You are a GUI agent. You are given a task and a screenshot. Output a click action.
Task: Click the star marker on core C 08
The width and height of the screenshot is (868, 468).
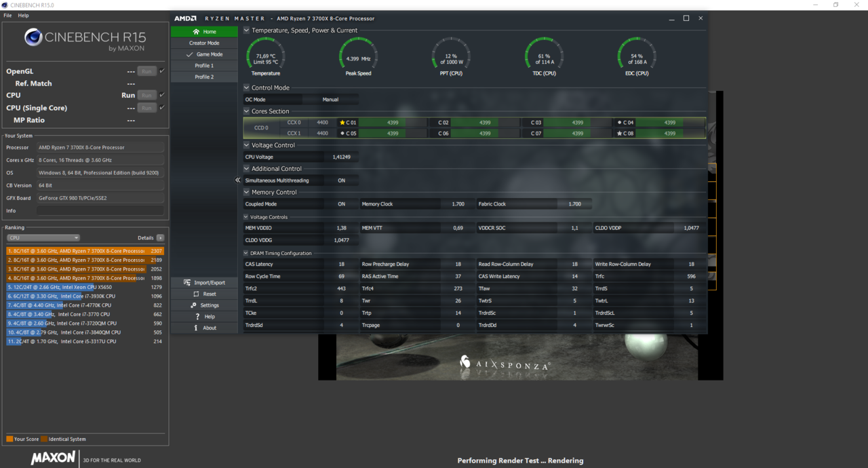point(619,134)
